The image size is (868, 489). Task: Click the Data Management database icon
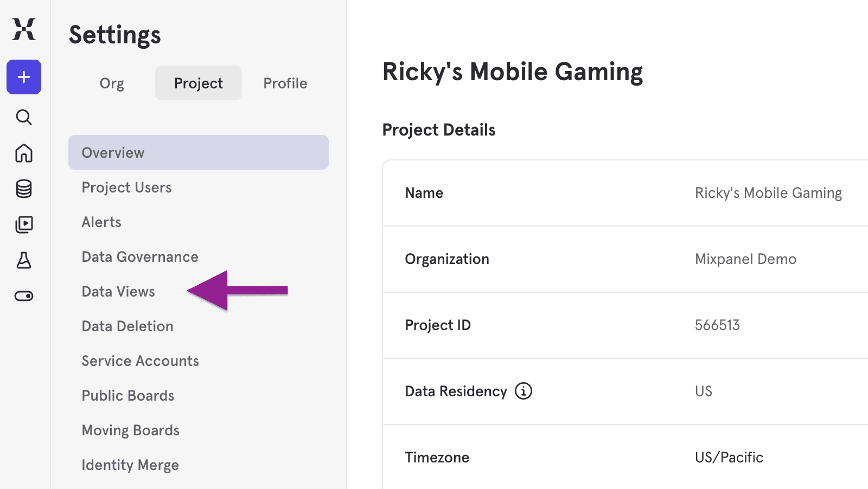pyautogui.click(x=23, y=189)
